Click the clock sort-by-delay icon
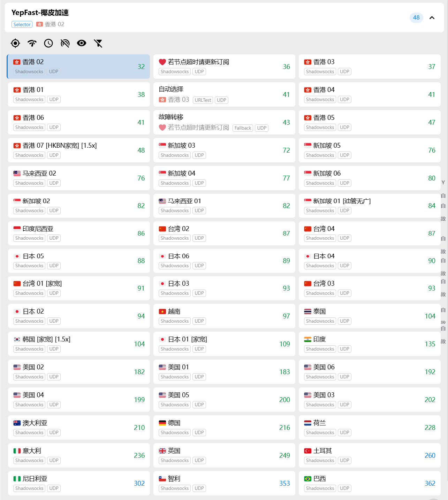 48,43
